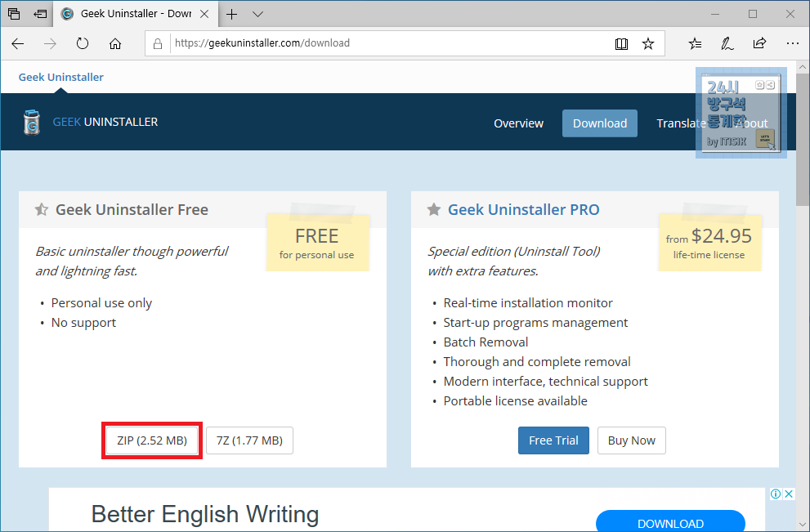Click the site padlock security icon
This screenshot has height=532, width=810.
click(x=158, y=43)
